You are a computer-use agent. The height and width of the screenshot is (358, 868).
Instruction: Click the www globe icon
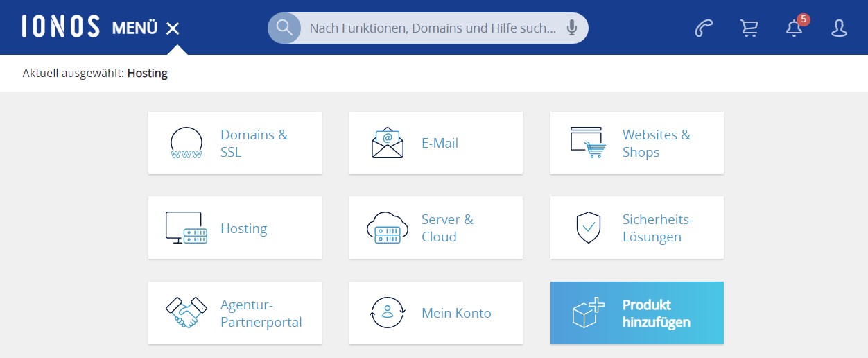click(186, 143)
